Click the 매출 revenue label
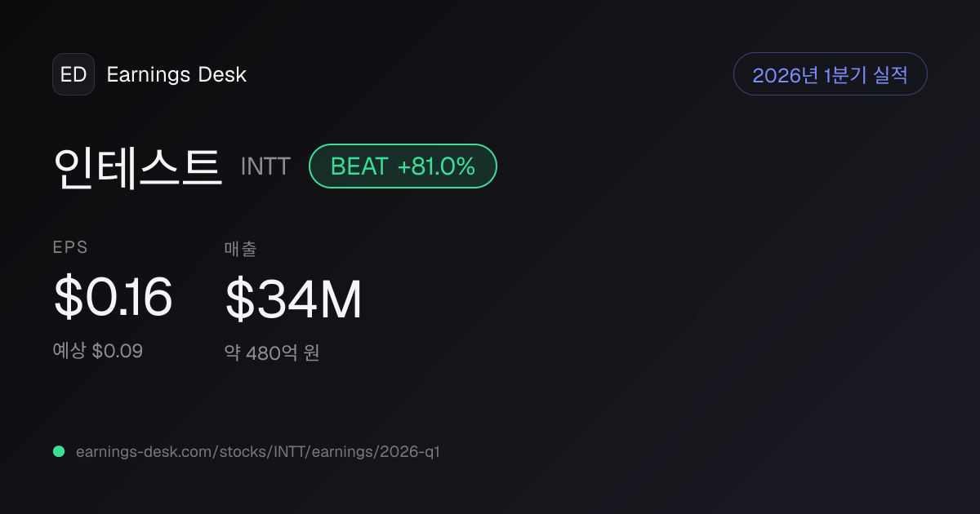This screenshot has width=980, height=514. tap(240, 249)
